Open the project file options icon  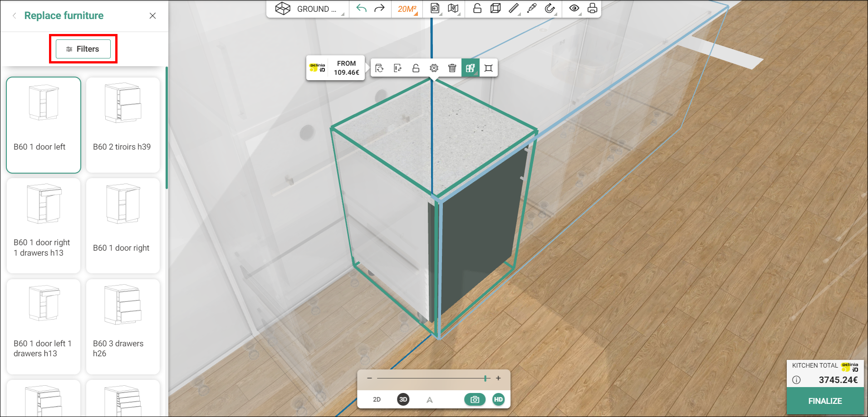pyautogui.click(x=435, y=8)
